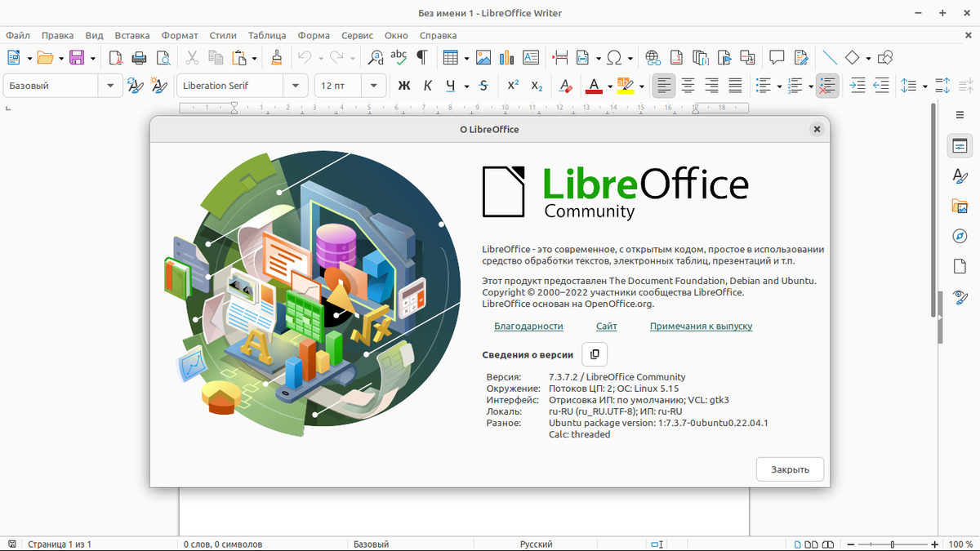Image resolution: width=980 pixels, height=551 pixels.
Task: Insert a page break
Action: tap(560, 58)
